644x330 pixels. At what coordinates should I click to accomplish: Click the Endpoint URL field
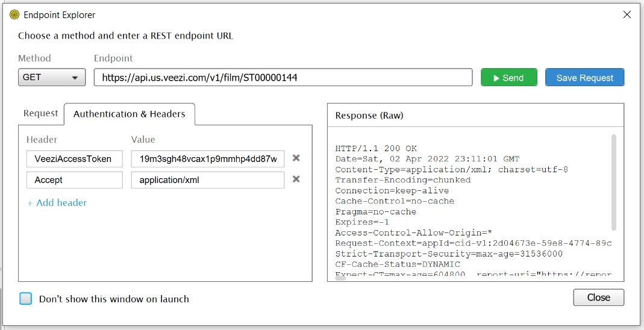[x=283, y=77]
